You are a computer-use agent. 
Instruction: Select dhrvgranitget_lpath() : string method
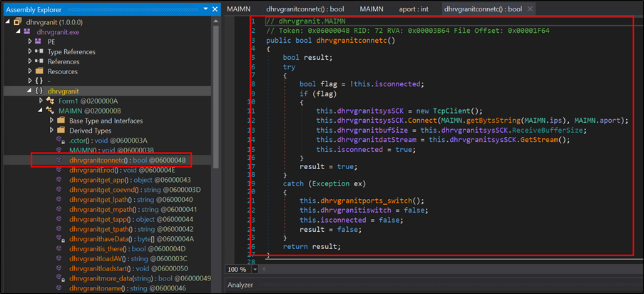click(132, 199)
